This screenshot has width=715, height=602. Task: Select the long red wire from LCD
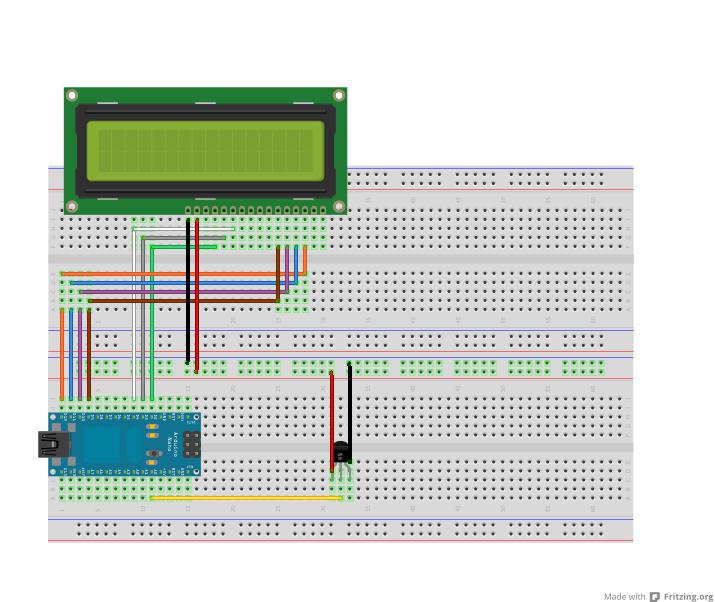click(197, 290)
